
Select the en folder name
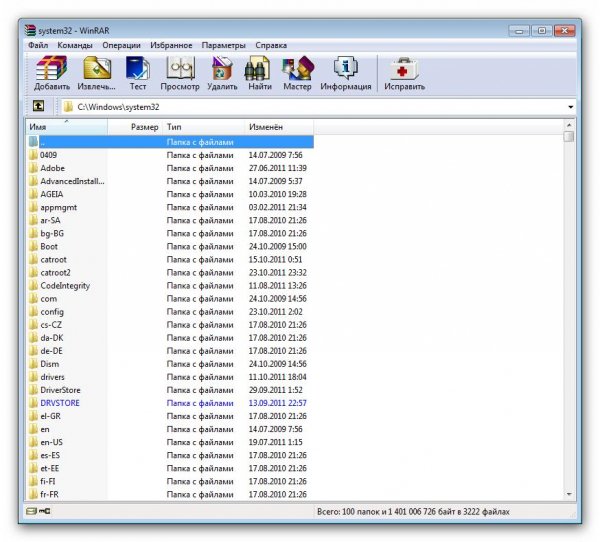(45, 429)
